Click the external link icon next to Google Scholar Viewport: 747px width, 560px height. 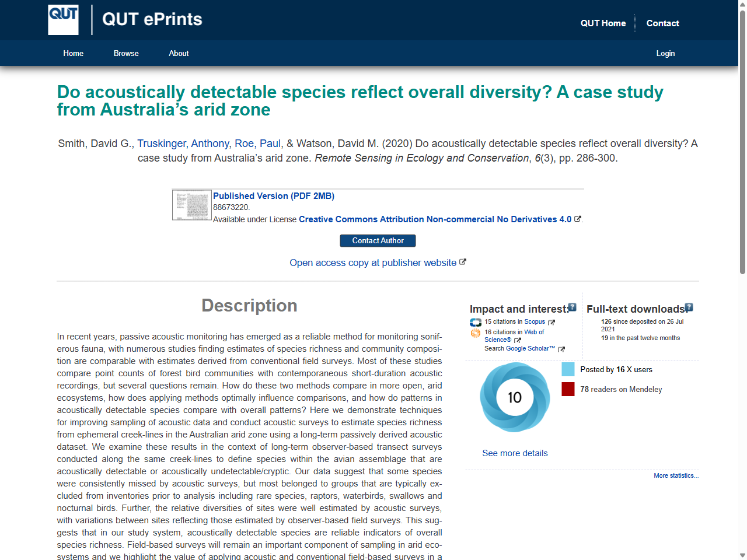(561, 349)
